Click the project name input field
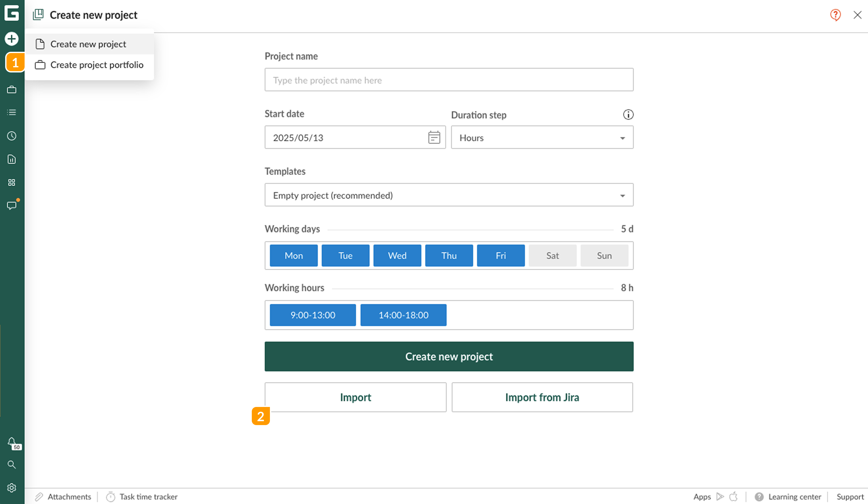868x504 pixels. (449, 80)
